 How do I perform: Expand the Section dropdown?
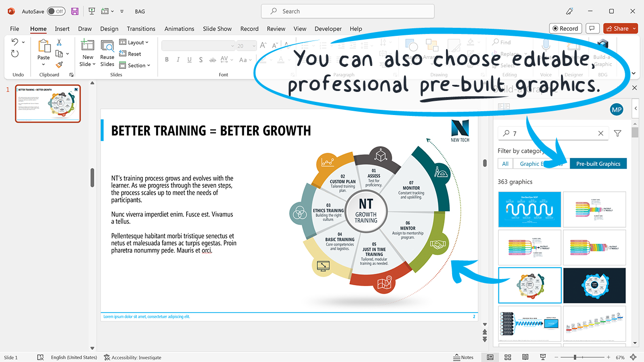(x=135, y=65)
